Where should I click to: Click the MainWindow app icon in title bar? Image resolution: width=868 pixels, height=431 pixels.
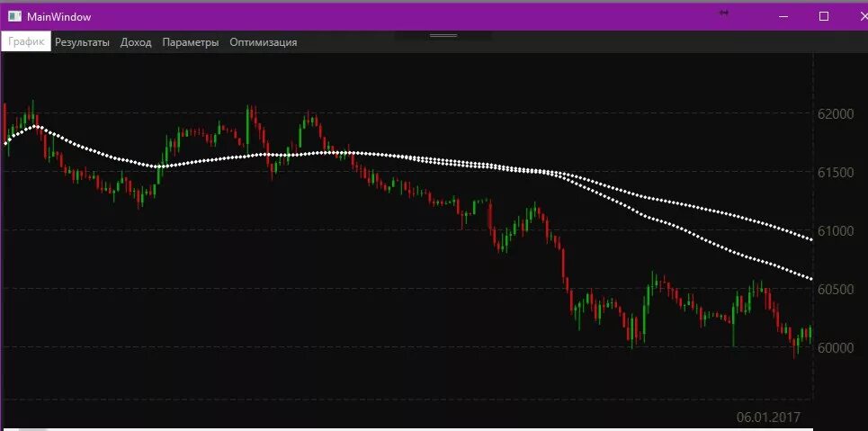(x=13, y=16)
